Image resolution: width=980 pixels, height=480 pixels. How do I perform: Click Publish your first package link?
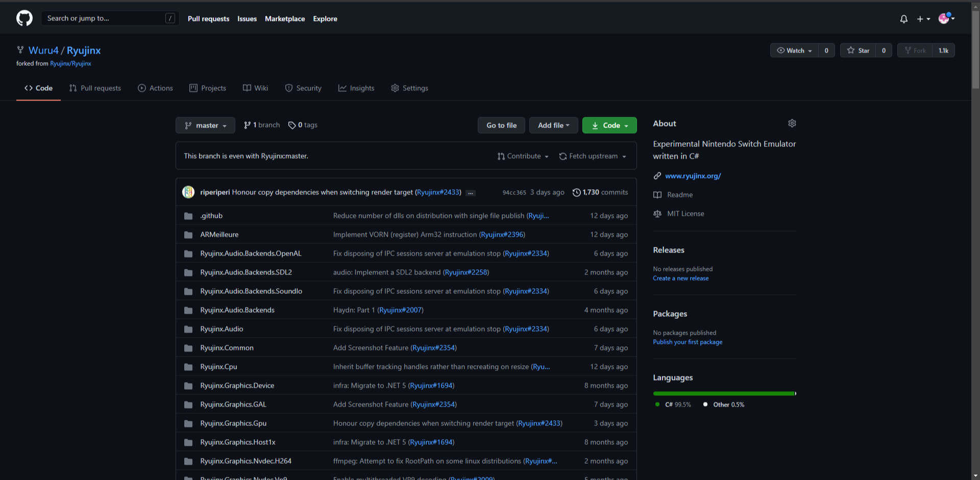click(x=688, y=342)
